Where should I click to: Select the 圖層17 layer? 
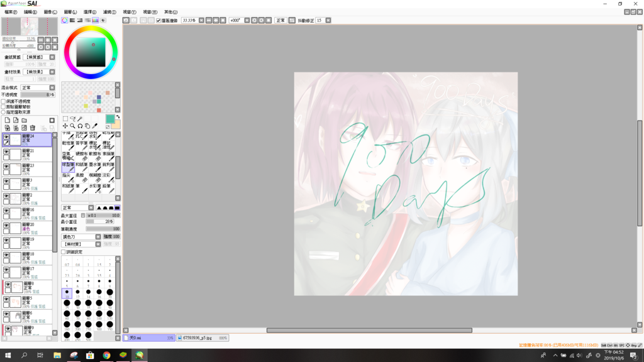[x=27, y=273]
